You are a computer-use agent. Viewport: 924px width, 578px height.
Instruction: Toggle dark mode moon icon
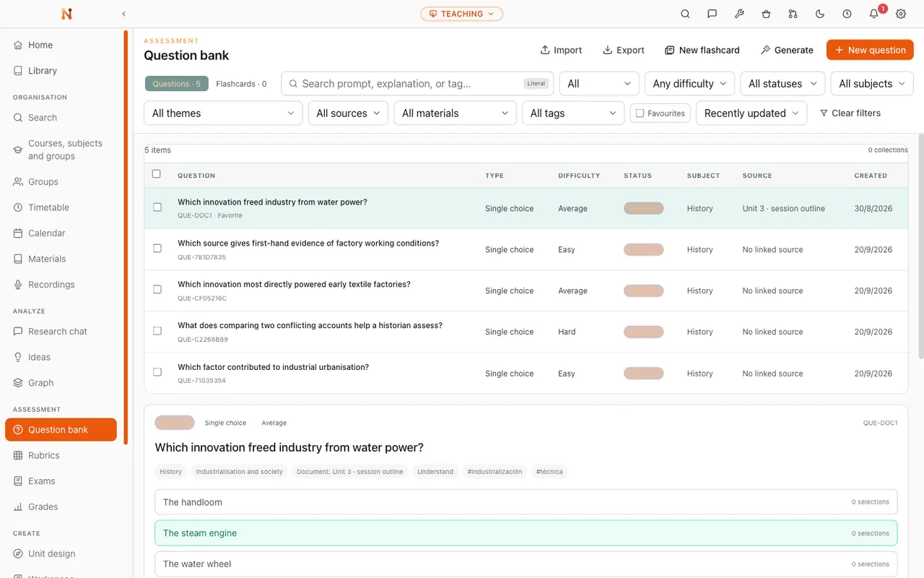(x=820, y=14)
